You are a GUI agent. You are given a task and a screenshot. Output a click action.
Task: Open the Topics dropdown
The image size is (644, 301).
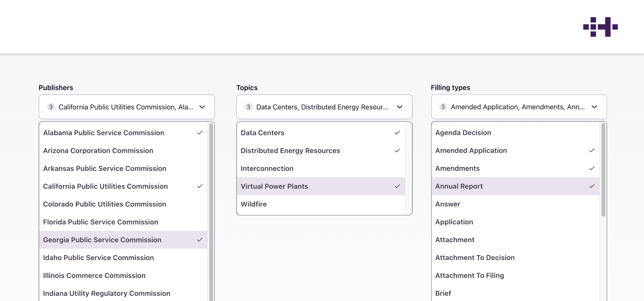pyautogui.click(x=324, y=107)
